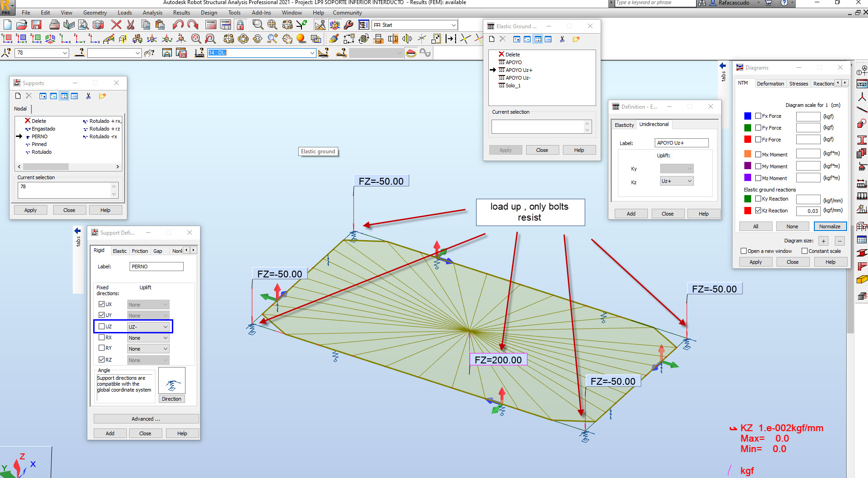Screen dimensions: 868x478
Task: Select APOYO Uz- in the Elastic Ground list
Action: (517, 77)
